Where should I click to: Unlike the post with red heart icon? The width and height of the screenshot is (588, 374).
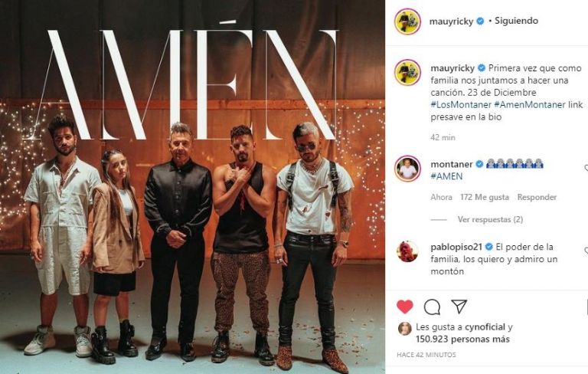click(x=404, y=307)
